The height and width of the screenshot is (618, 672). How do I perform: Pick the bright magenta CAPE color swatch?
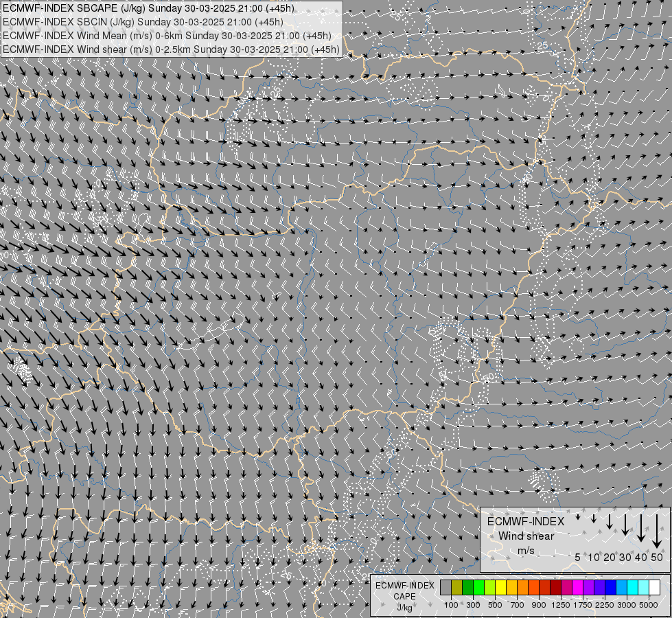[x=578, y=588]
